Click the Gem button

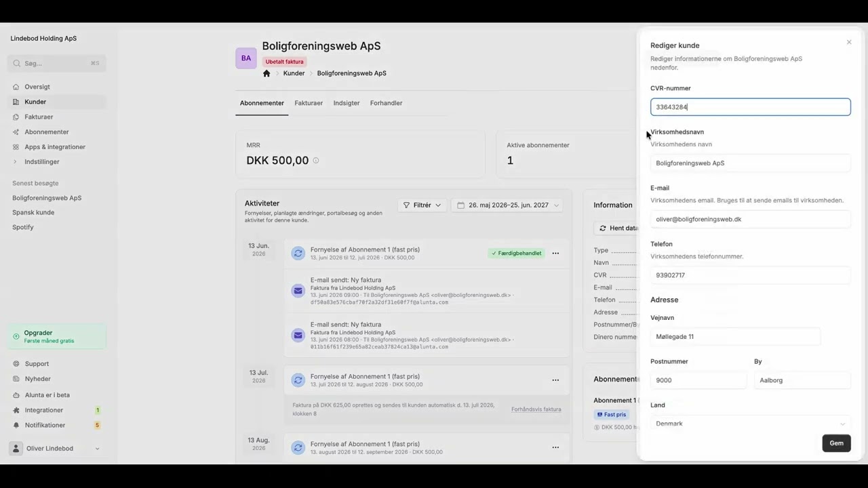pyautogui.click(x=836, y=443)
